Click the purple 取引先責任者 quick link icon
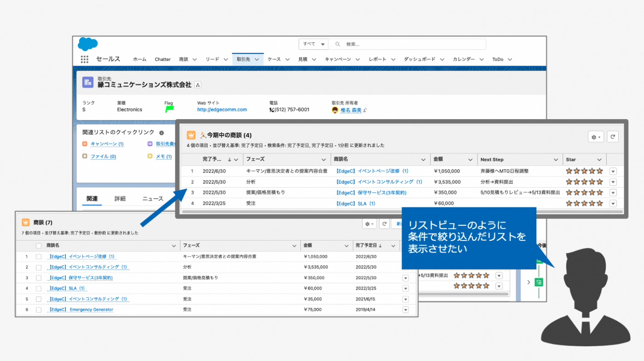 [150, 144]
